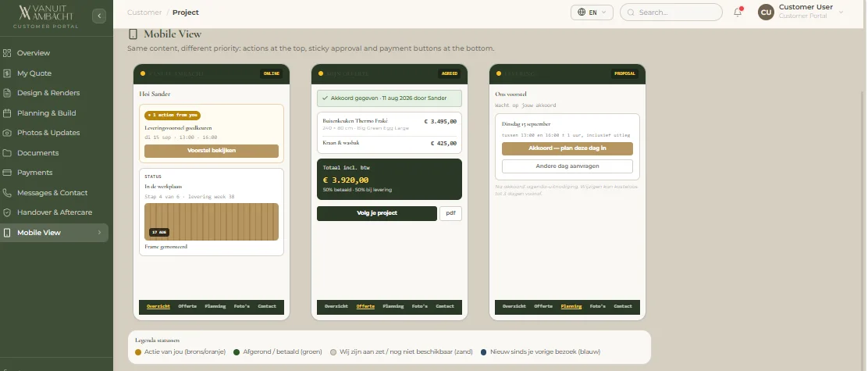Open the notifications bell
Viewport: 868px width, 371px height.
[x=738, y=12]
